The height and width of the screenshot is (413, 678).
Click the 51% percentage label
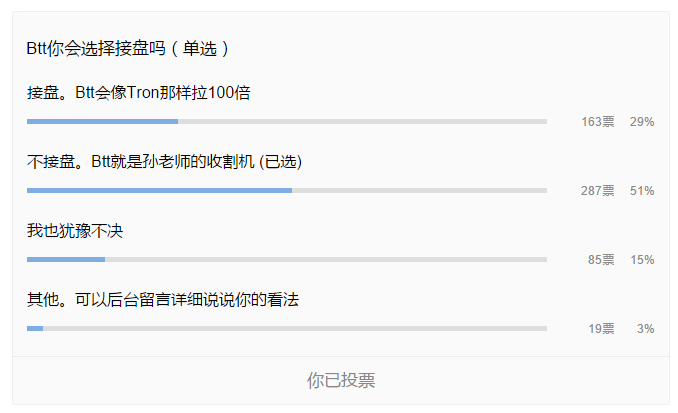point(642,191)
